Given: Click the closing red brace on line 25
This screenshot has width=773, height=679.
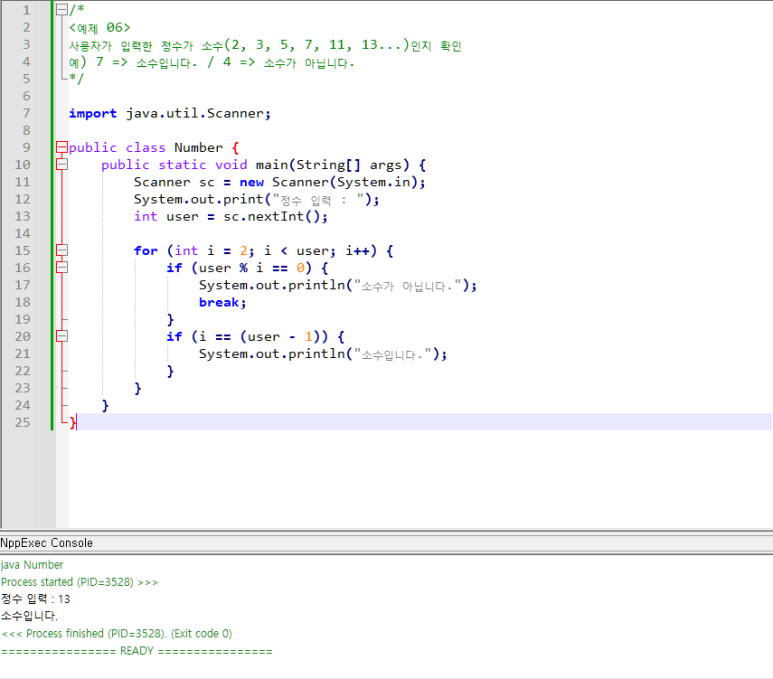Looking at the screenshot, I should 72,423.
